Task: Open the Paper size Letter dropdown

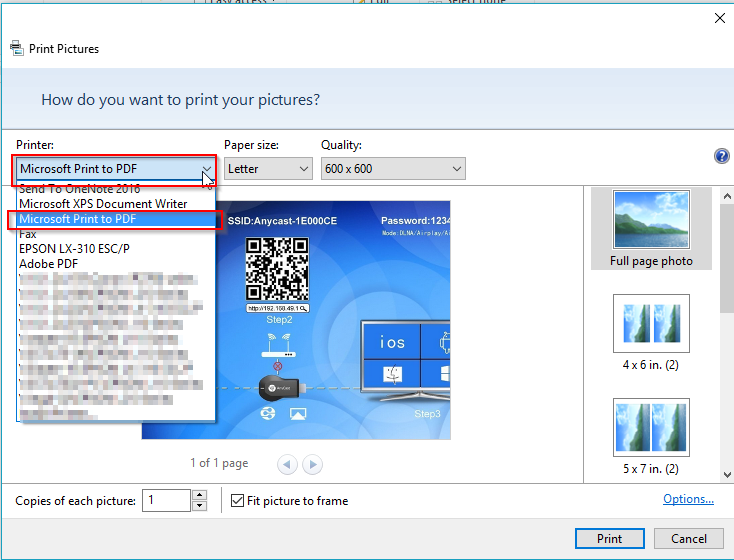Action: [x=268, y=169]
